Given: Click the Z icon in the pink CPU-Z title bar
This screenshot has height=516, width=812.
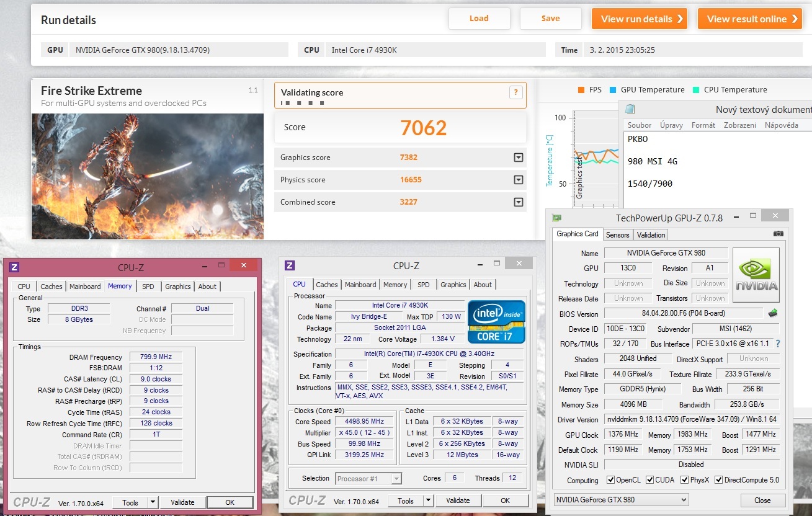Looking at the screenshot, I should (15, 267).
